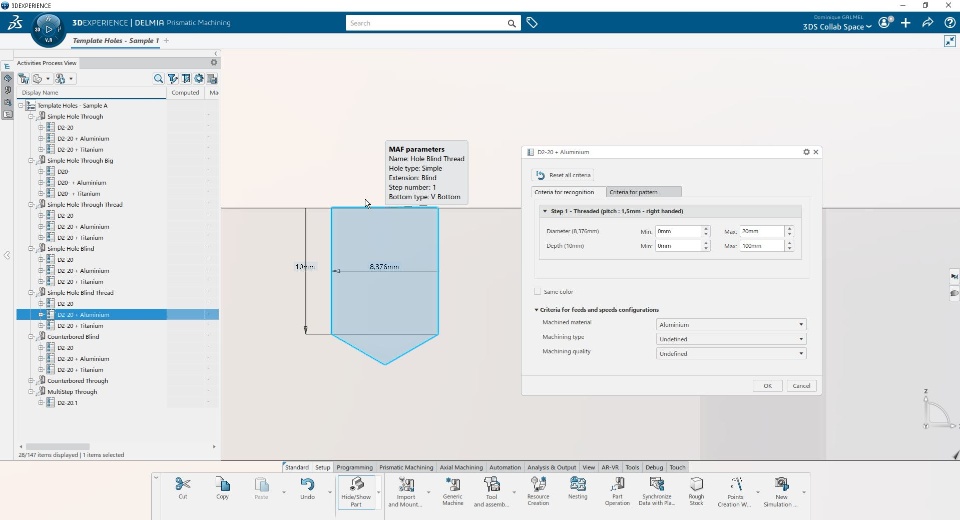This screenshot has width=960, height=520.
Task: Click the Nesting tool icon
Action: click(x=577, y=484)
